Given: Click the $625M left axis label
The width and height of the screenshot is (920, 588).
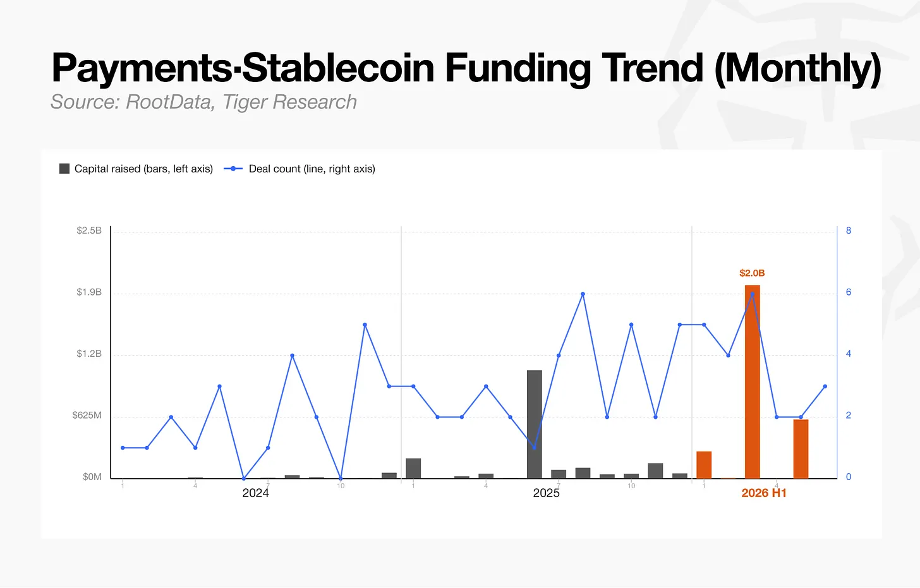Looking at the screenshot, I should pyautogui.click(x=87, y=416).
